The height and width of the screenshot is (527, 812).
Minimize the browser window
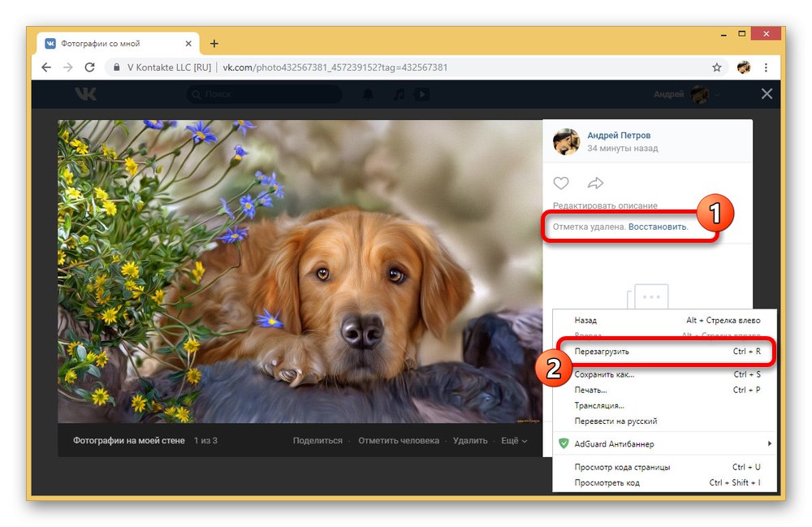click(723, 34)
